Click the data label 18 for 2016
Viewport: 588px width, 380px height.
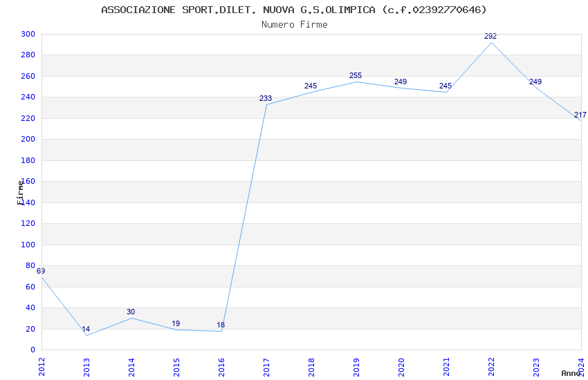[x=221, y=325]
